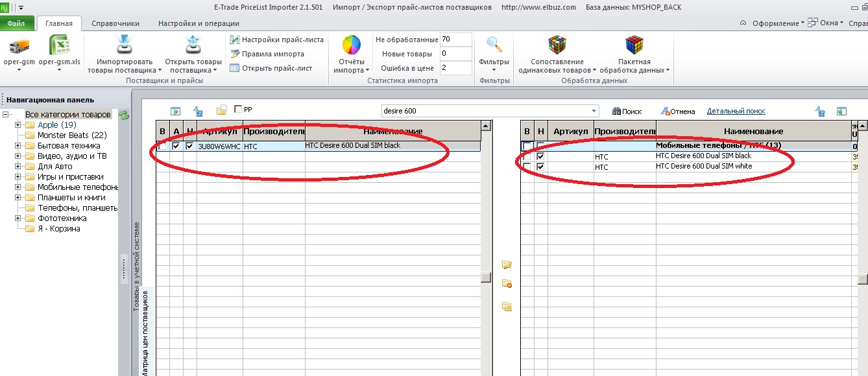Click the folder with red mark between tables
868x376 pixels.
click(x=507, y=283)
